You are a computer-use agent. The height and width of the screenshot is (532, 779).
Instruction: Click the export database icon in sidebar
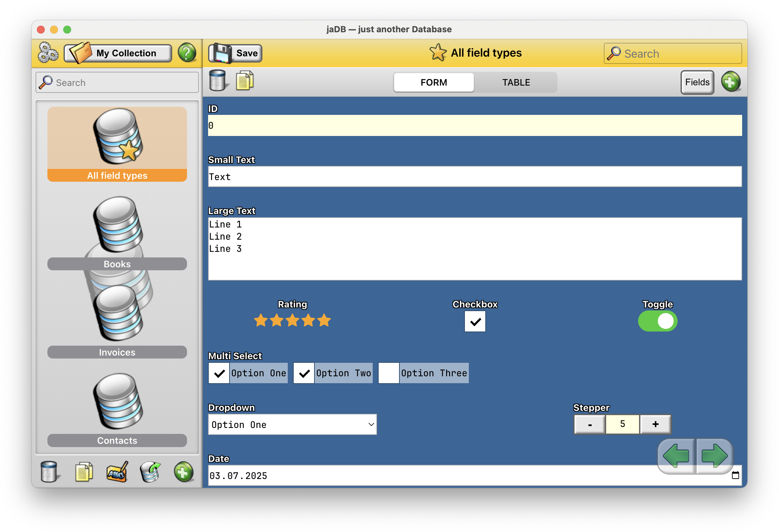[x=150, y=472]
